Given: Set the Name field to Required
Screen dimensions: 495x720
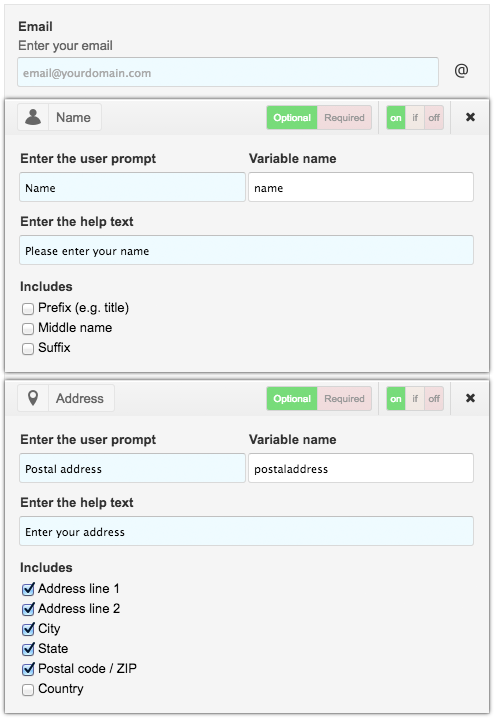Looking at the screenshot, I should [344, 118].
